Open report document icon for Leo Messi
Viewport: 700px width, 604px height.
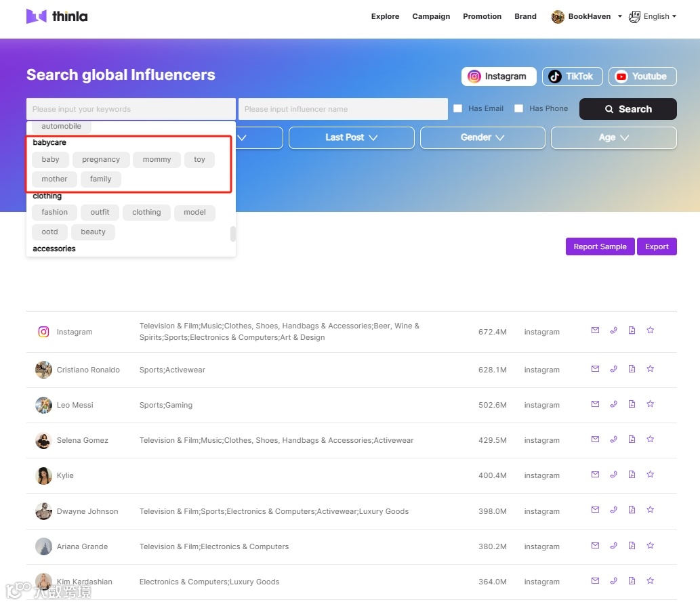(632, 404)
